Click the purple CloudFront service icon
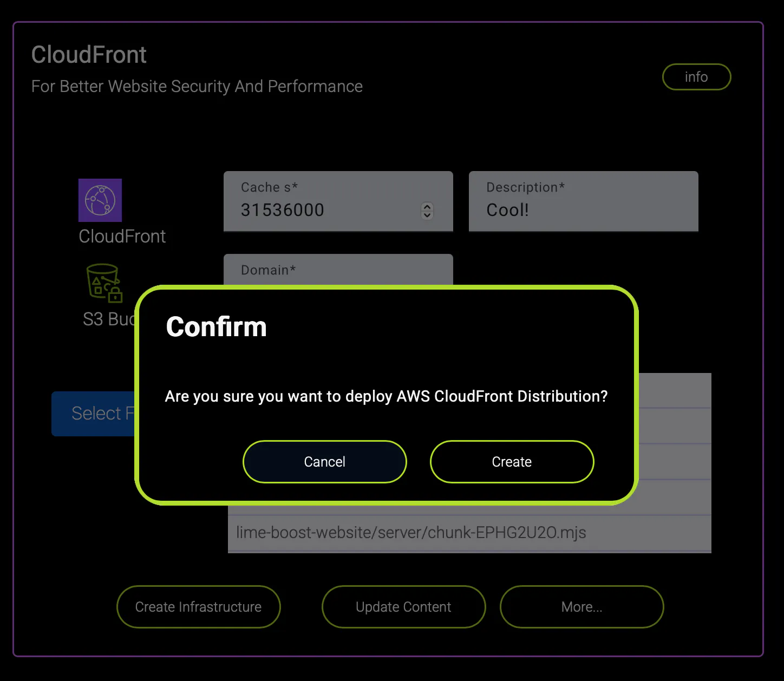 tap(100, 200)
